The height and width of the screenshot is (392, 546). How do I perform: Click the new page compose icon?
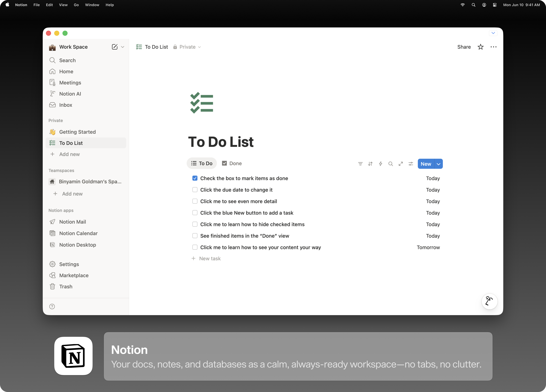click(x=115, y=47)
